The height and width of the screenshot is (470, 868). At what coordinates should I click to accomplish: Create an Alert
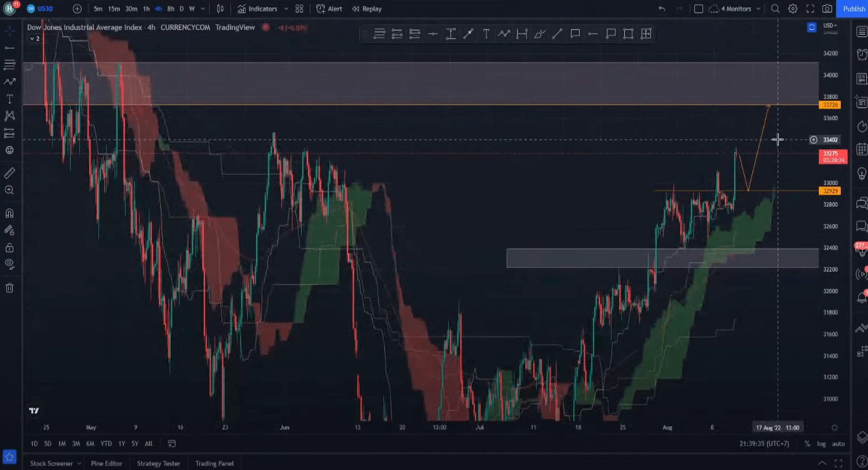pos(329,9)
